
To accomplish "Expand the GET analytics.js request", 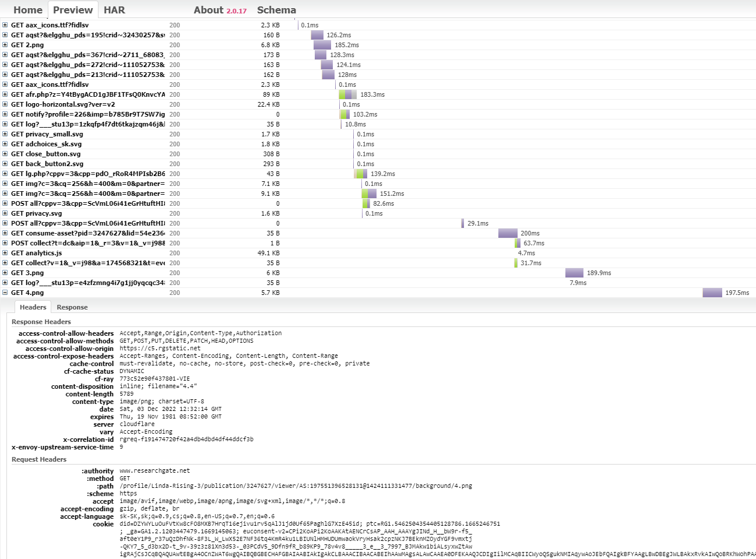I will (5, 253).
